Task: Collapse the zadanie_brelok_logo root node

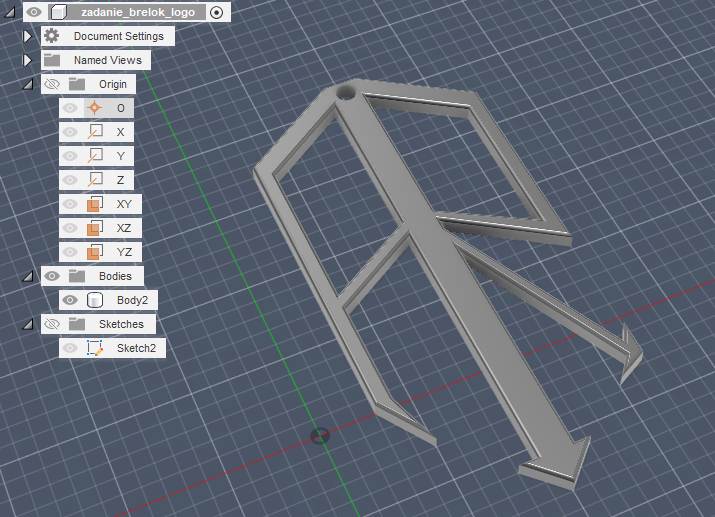Action: (x=10, y=12)
